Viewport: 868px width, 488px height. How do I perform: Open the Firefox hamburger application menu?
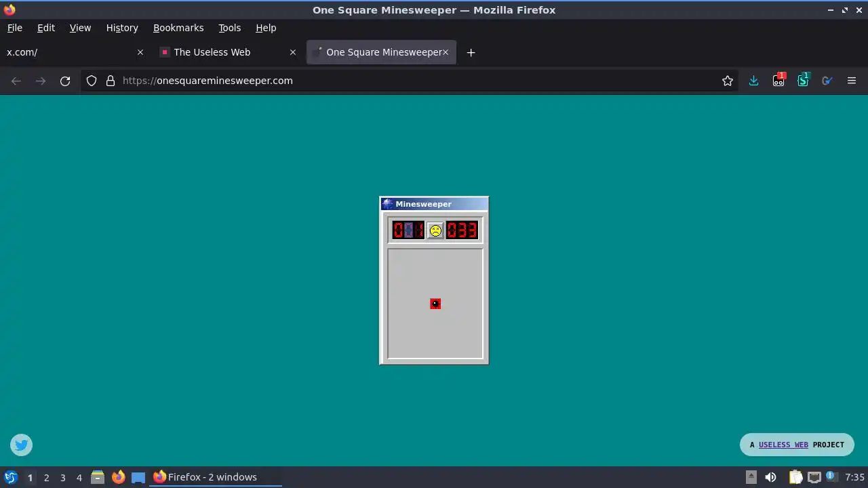[852, 81]
